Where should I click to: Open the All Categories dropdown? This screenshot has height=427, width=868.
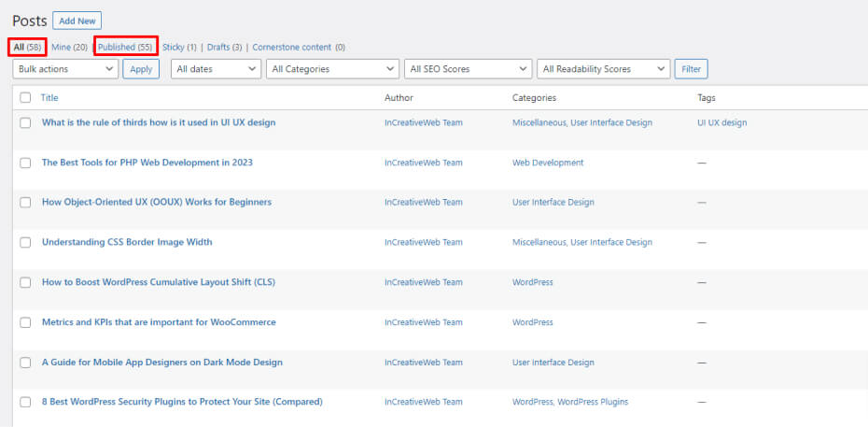pos(332,69)
